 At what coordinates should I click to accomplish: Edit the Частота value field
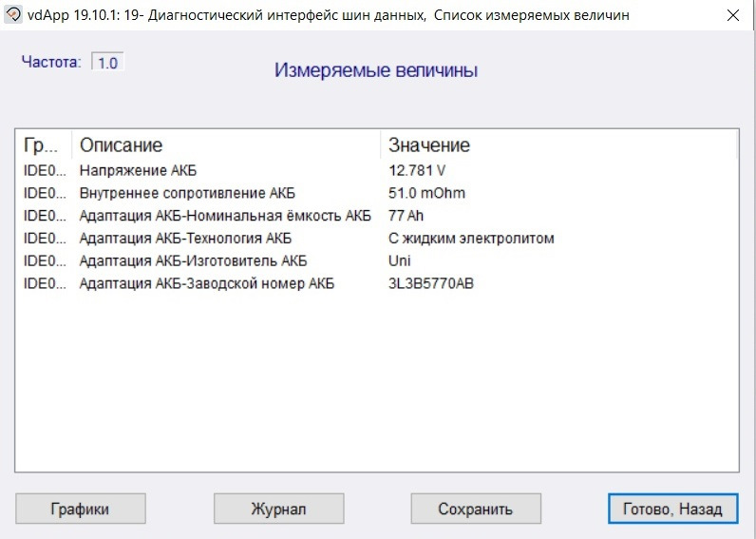pyautogui.click(x=107, y=62)
